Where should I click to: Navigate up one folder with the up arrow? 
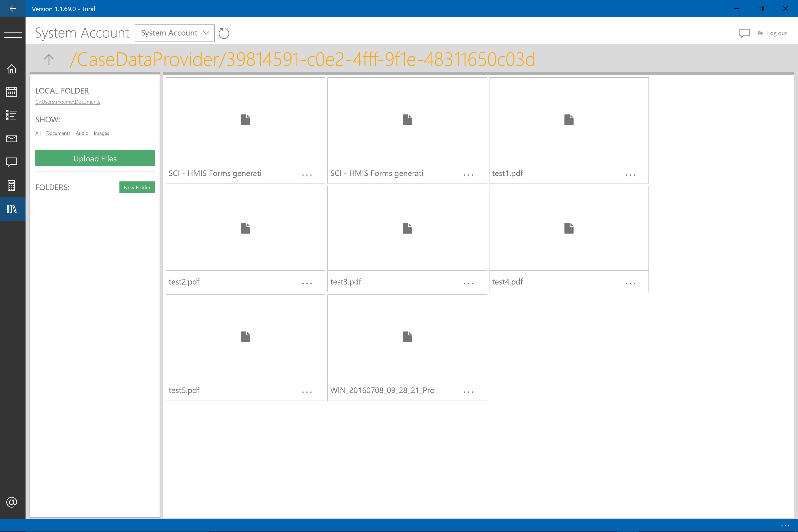[x=49, y=59]
